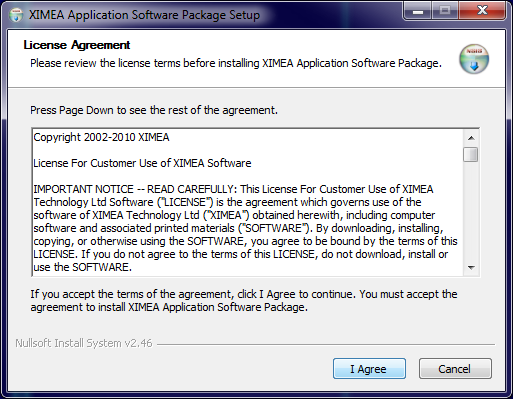
Task: Click the 'License Agreement' heading
Action: click(77, 45)
